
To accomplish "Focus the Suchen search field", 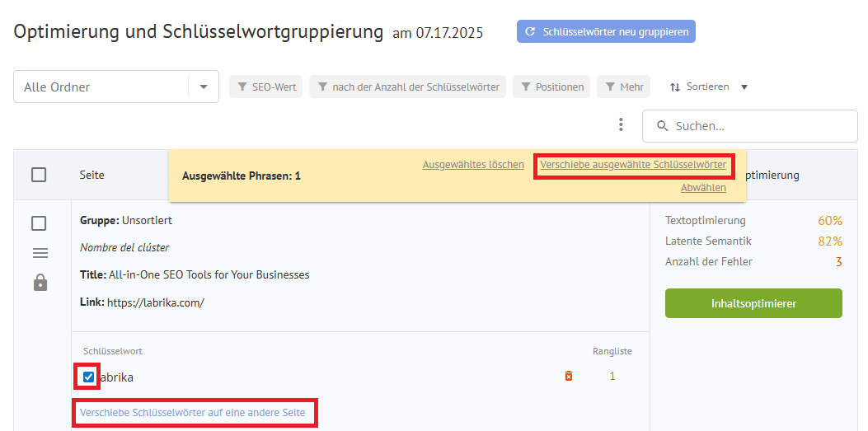I will tap(749, 126).
